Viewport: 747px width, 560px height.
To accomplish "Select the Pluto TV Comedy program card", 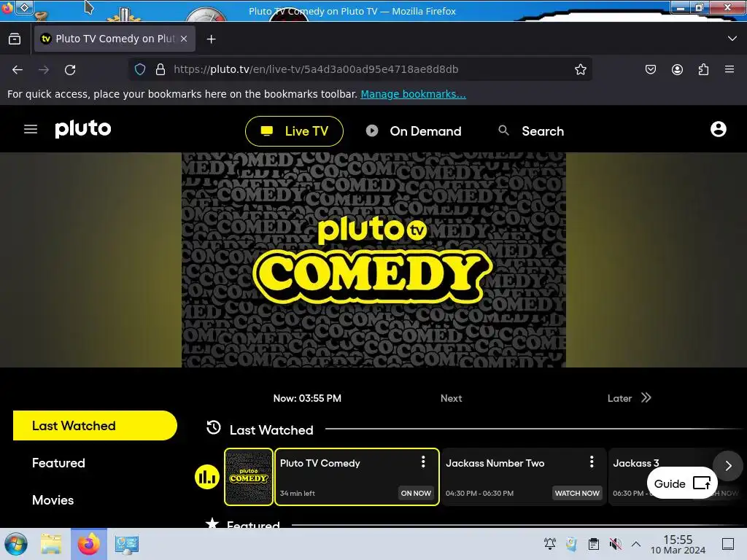I will click(357, 477).
